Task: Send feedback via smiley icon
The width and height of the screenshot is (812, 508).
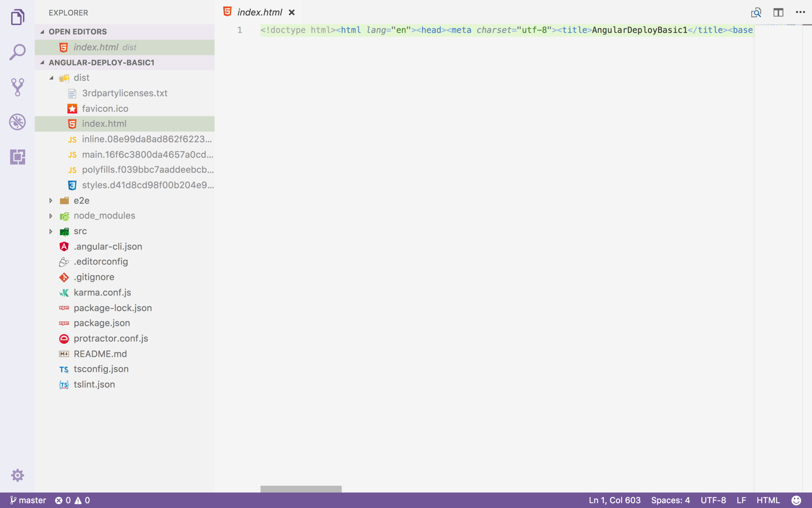Action: pyautogui.click(x=796, y=500)
